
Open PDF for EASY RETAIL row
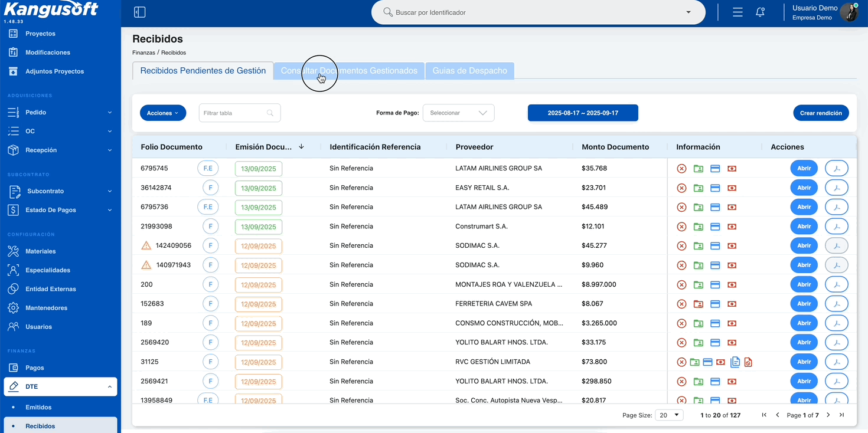click(x=836, y=188)
